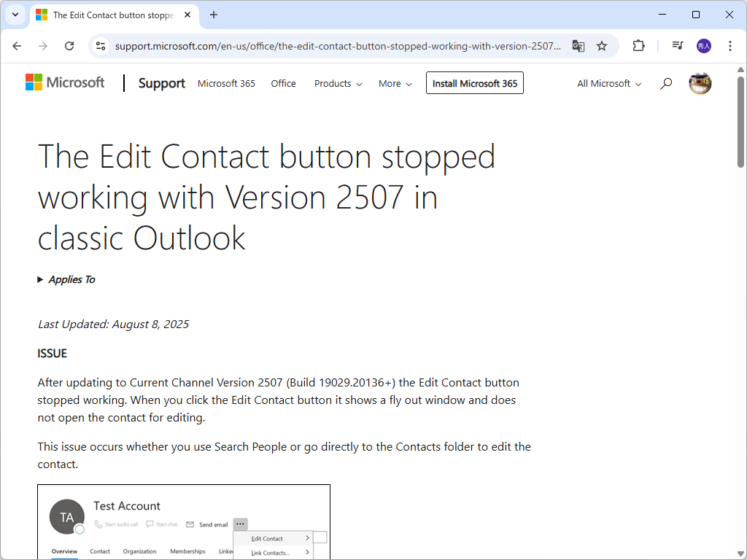Screen dimensions: 747x560
Task: Expand the More dropdown
Action: coord(395,84)
